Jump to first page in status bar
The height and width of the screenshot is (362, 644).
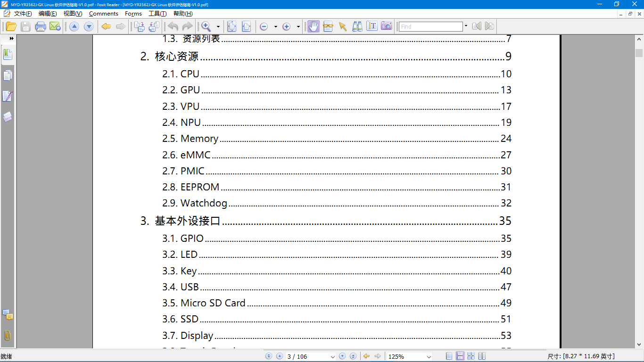[269, 356]
